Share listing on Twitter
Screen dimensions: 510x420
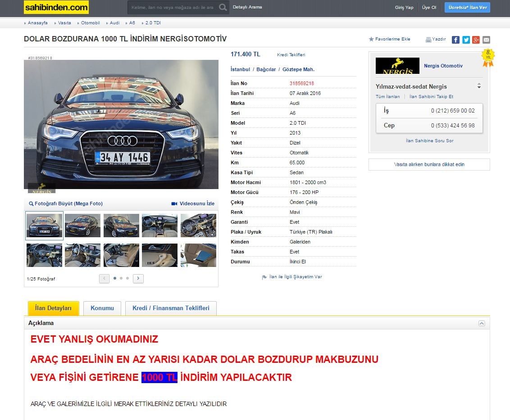point(466,40)
